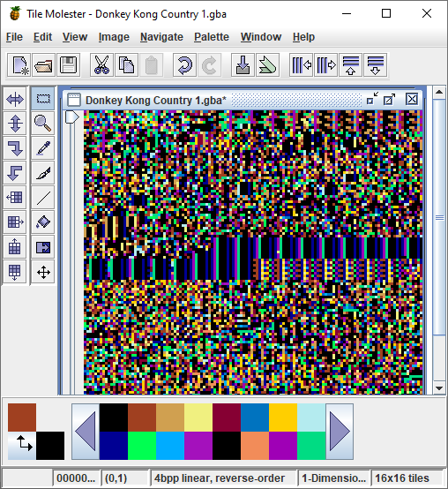Activate the Line drawing tool
The height and width of the screenshot is (489, 448).
click(43, 198)
